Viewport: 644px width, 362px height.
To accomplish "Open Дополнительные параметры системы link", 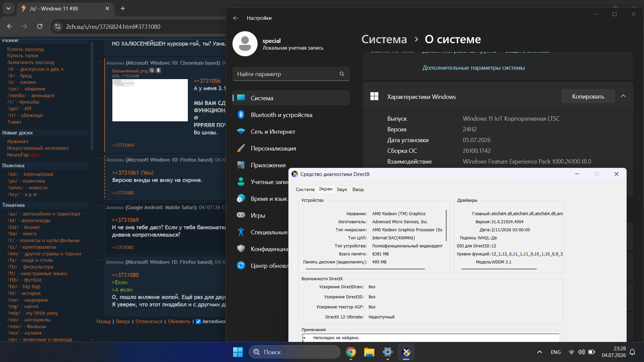I will click(x=474, y=68).
